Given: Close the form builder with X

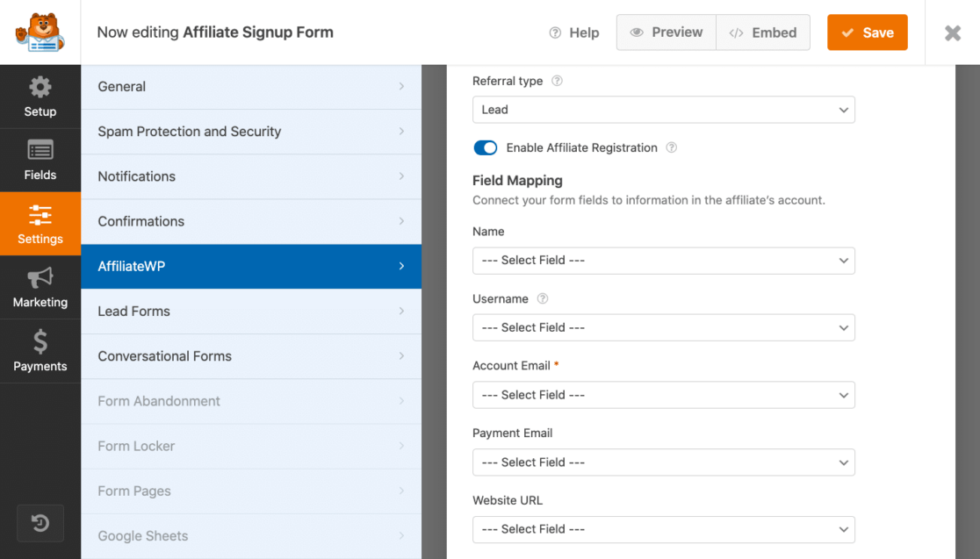Looking at the screenshot, I should pyautogui.click(x=953, y=32).
